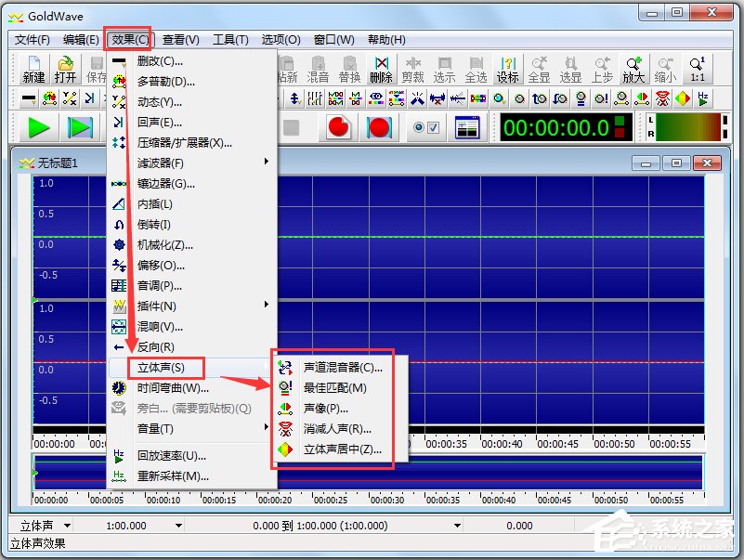Image resolution: width=744 pixels, height=560 pixels.
Task: Choose Doppler (多普勒) menu item
Action: point(191,81)
